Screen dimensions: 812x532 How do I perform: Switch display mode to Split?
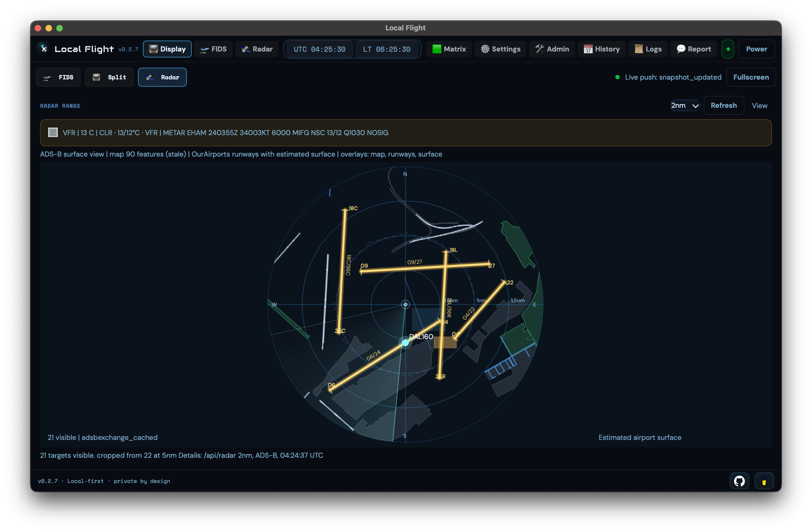pyautogui.click(x=109, y=77)
